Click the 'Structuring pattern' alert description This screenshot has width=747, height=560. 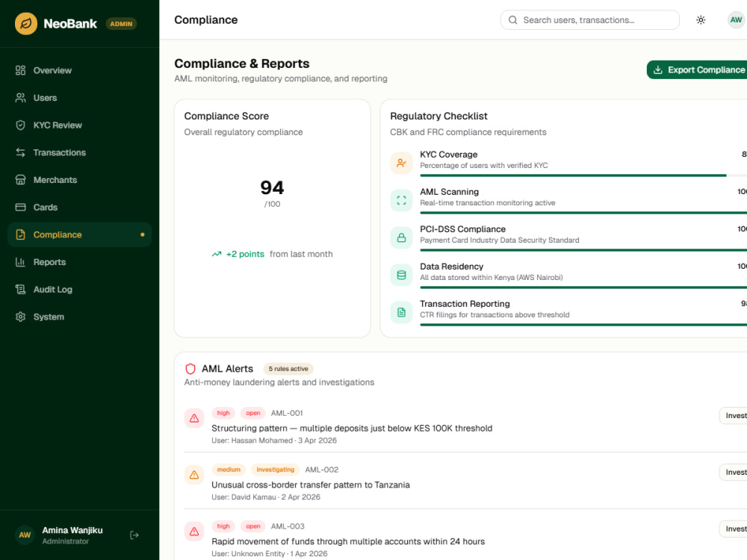point(352,429)
